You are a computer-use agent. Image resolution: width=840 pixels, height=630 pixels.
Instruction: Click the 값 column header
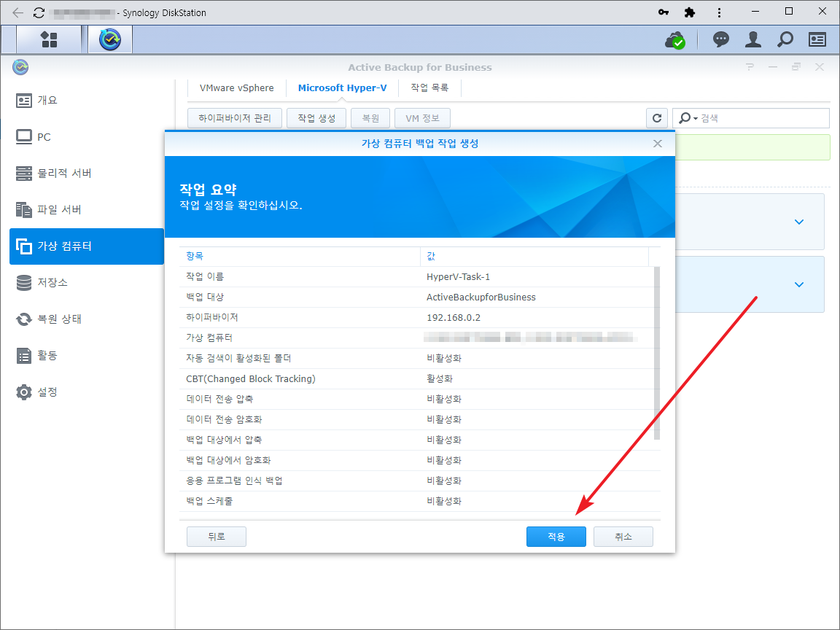click(x=534, y=256)
